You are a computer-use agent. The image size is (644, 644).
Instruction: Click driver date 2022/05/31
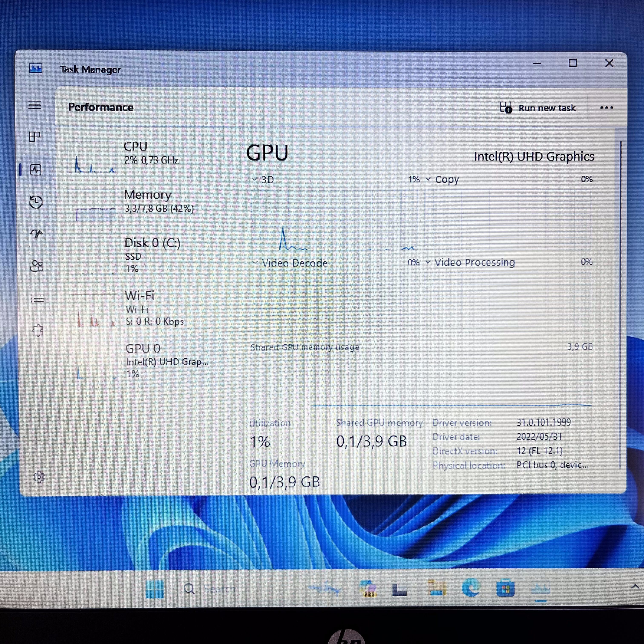(x=539, y=437)
